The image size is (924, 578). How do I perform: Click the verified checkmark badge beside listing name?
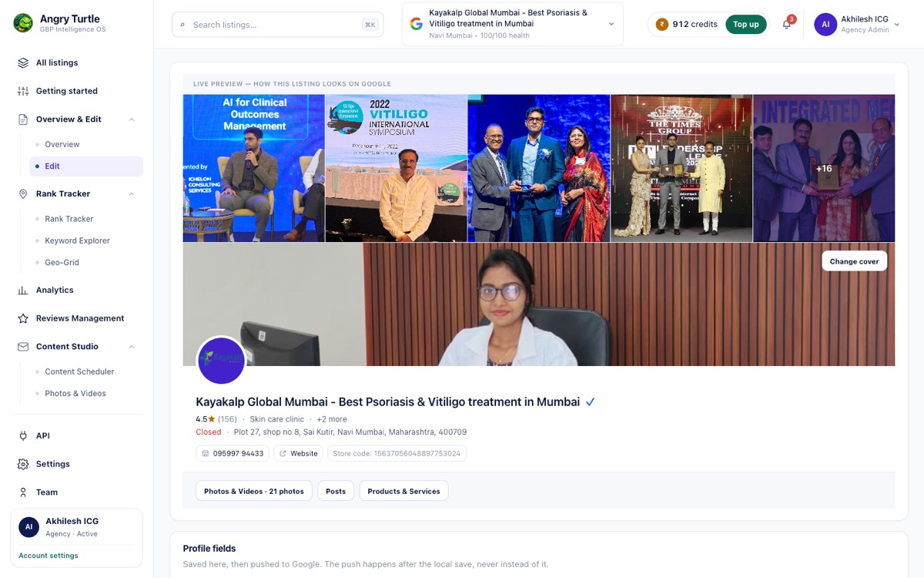591,402
